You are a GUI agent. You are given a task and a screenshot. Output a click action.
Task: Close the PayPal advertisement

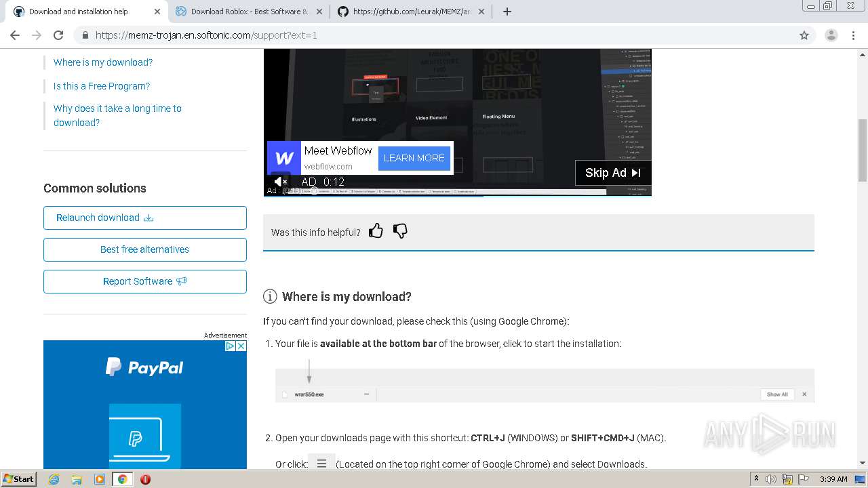click(x=241, y=346)
